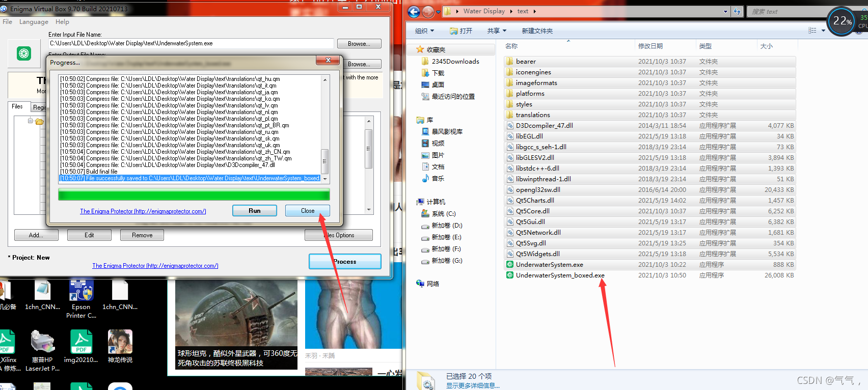Select D3Dcompiler_47.dll file icon
Screen dimensions: 868x390
[x=510, y=126]
